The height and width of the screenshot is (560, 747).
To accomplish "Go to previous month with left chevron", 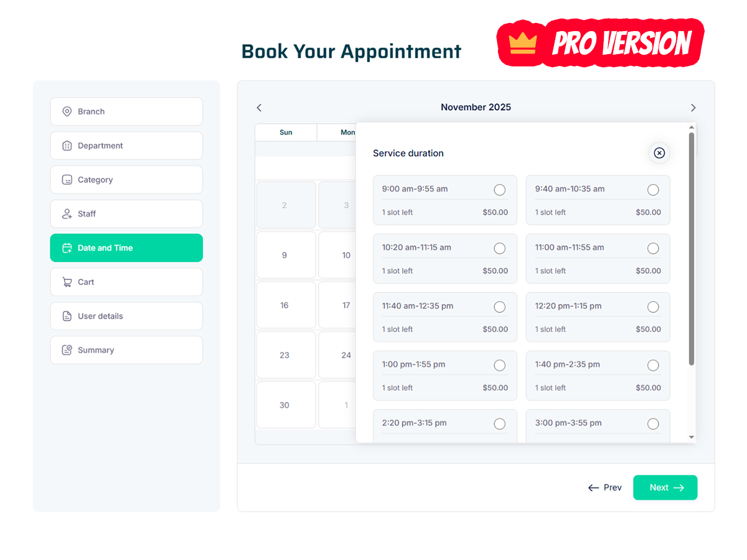I will pyautogui.click(x=259, y=108).
